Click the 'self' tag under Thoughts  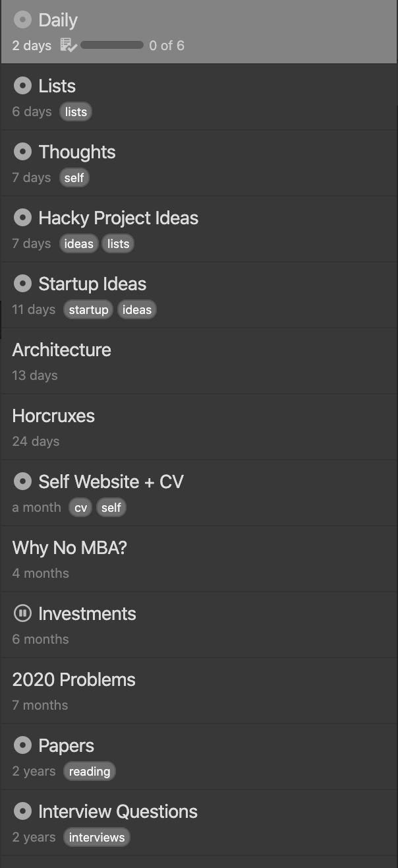(74, 178)
